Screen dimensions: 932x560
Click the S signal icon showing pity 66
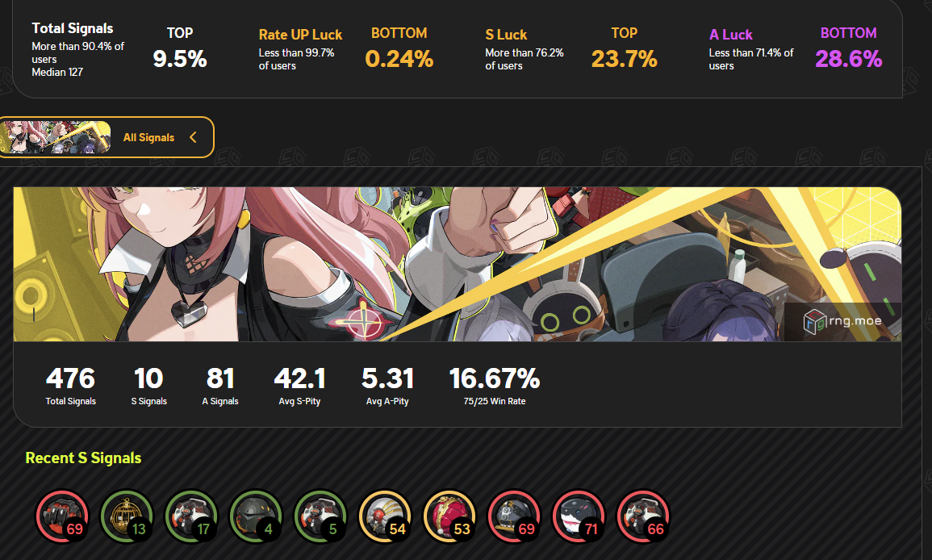(644, 516)
